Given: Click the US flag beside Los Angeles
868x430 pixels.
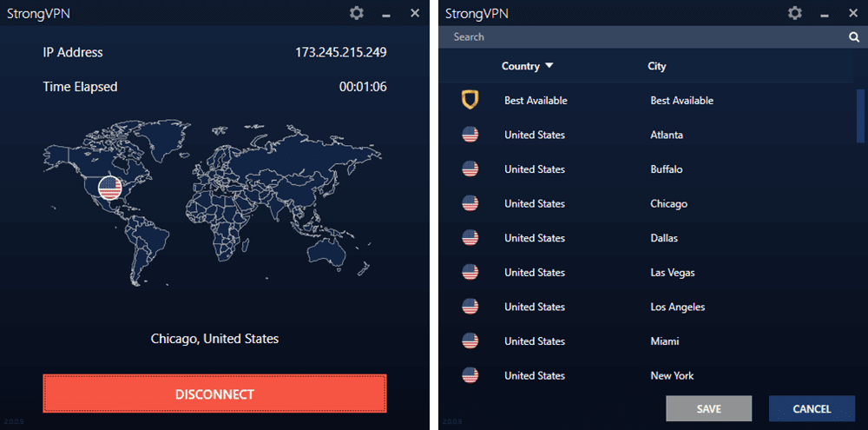Looking at the screenshot, I should click(470, 307).
